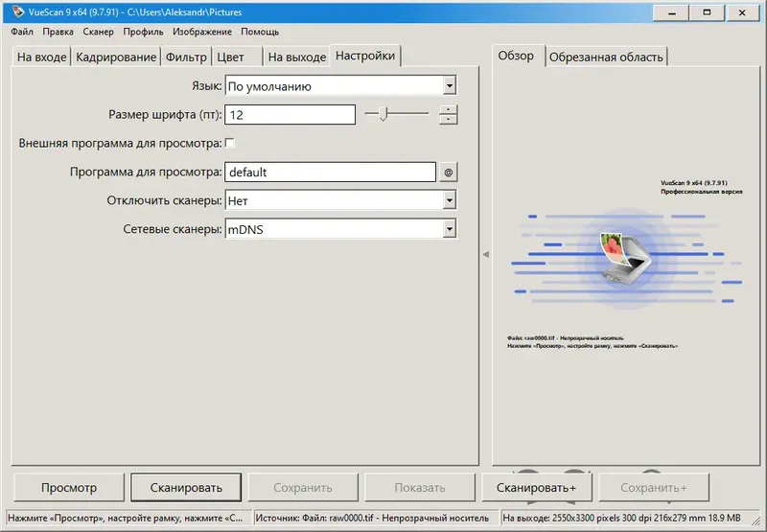Click the Сохранить button
The height and width of the screenshot is (532, 767).
303,488
